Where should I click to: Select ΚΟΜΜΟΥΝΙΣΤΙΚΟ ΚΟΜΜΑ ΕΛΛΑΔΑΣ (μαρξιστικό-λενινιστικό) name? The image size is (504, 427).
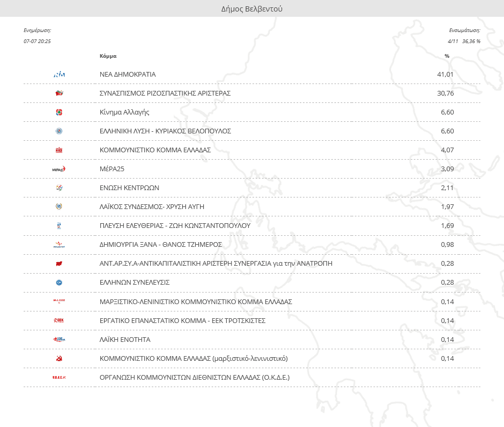coord(194,359)
